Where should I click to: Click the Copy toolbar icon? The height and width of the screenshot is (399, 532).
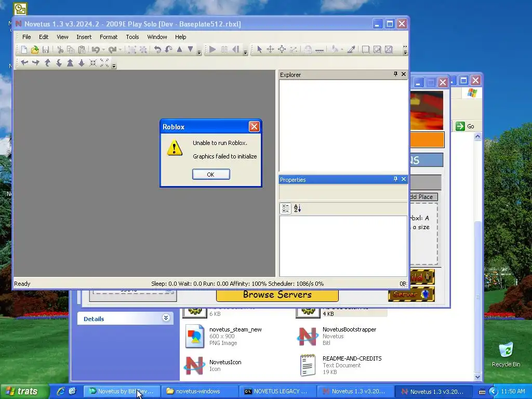(71, 49)
